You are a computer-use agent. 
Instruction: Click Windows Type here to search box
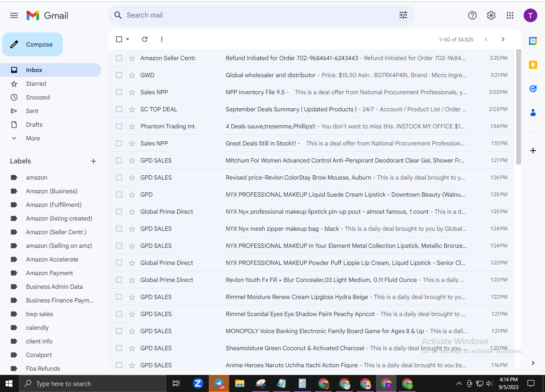coord(93,383)
